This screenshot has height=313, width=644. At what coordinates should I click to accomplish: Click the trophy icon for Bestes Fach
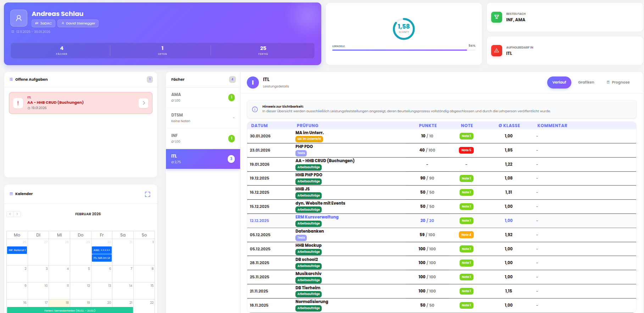coord(496,17)
